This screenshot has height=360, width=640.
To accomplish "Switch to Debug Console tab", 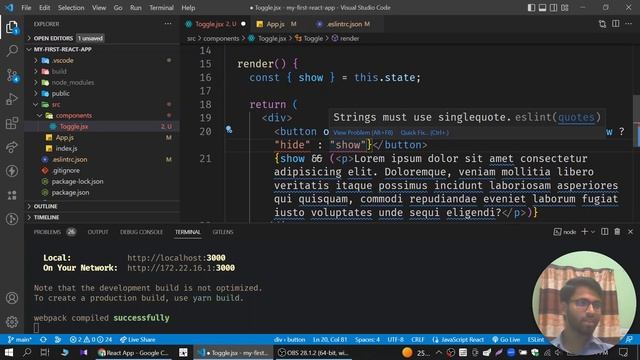I will [x=141, y=232].
